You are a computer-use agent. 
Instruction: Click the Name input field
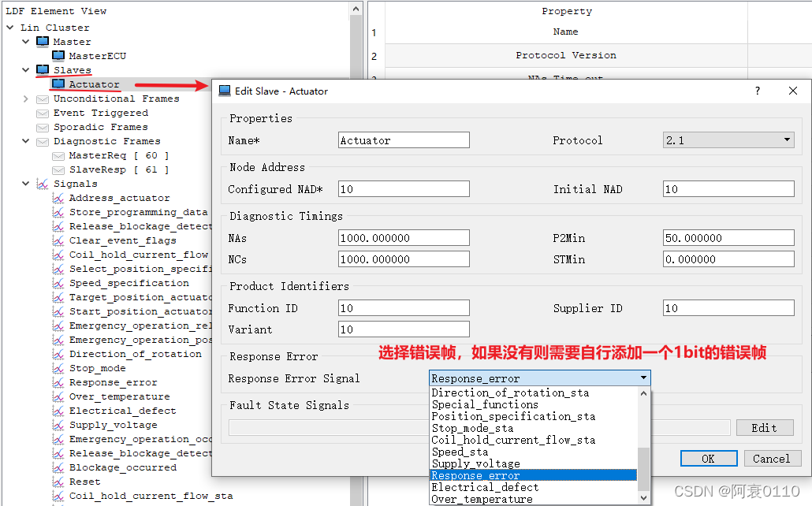(x=404, y=140)
